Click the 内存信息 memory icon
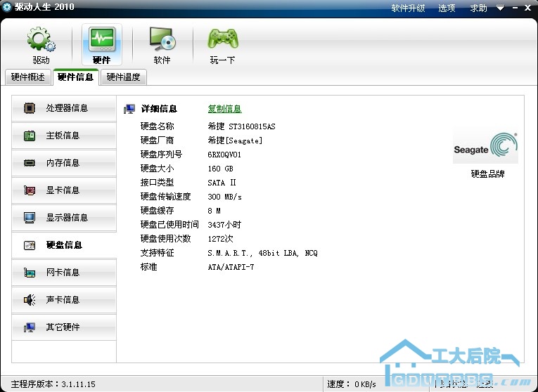The height and width of the screenshot is (392, 538). click(30, 163)
